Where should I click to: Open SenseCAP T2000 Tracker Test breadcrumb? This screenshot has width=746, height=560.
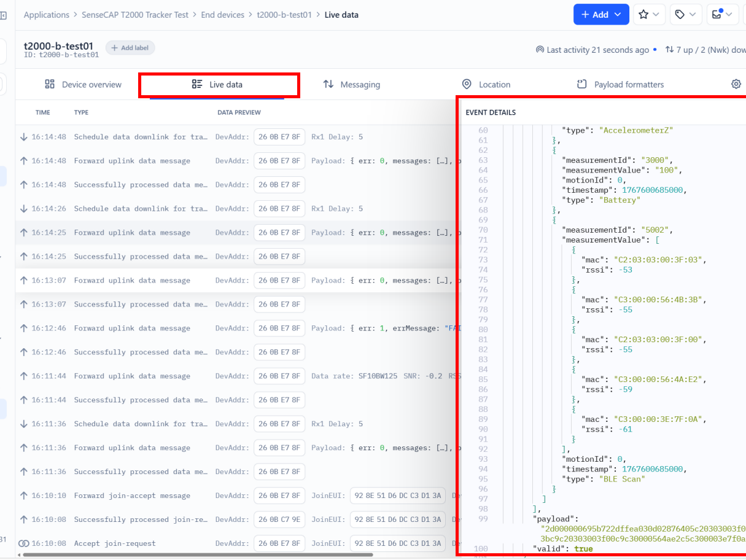(x=135, y=15)
